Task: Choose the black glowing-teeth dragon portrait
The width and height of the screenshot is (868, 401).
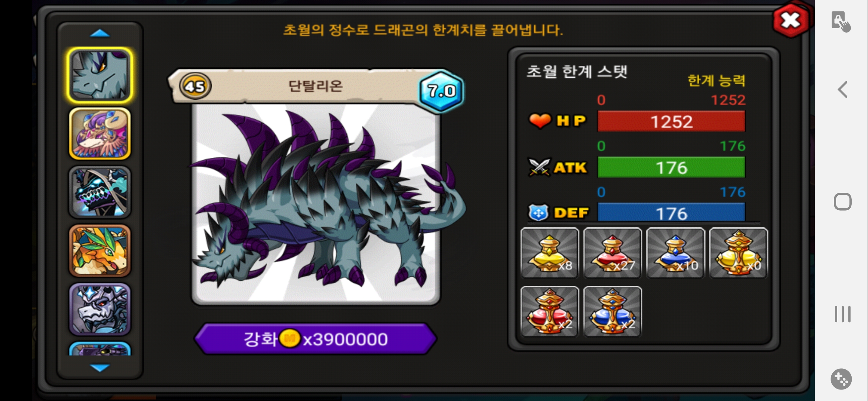Action: pyautogui.click(x=100, y=192)
